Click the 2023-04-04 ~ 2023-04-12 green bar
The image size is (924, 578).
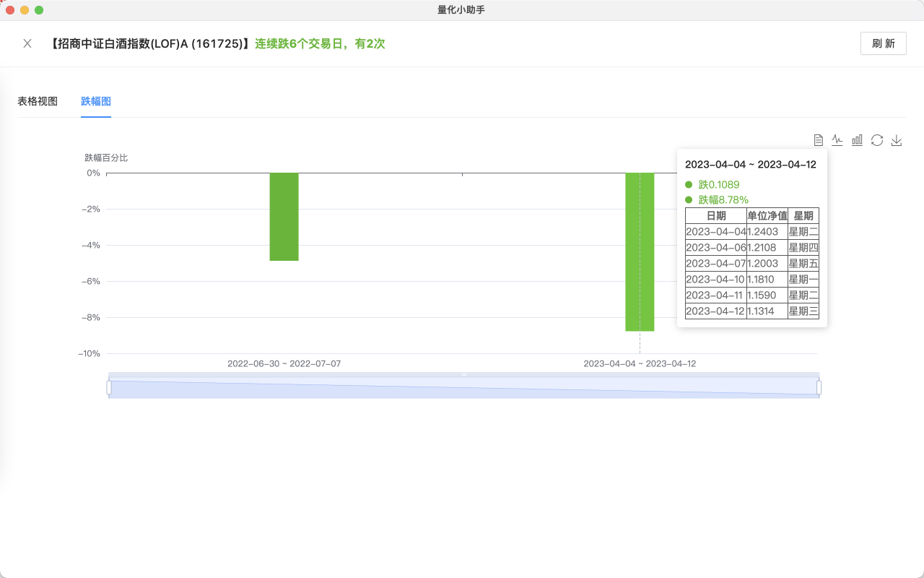pyautogui.click(x=640, y=252)
